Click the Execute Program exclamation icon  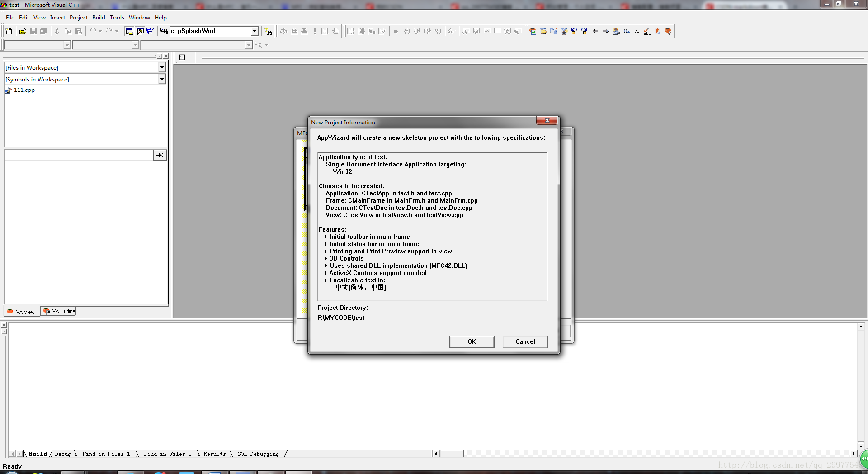click(x=315, y=31)
